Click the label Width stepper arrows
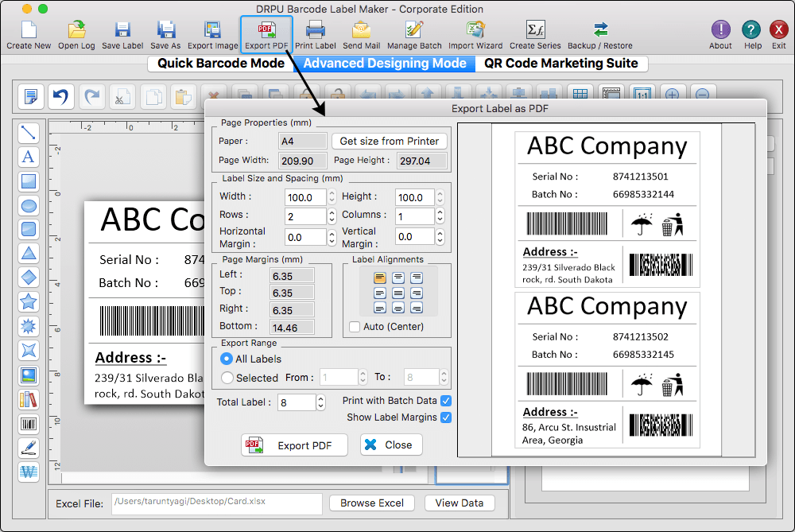795x532 pixels. [332, 196]
